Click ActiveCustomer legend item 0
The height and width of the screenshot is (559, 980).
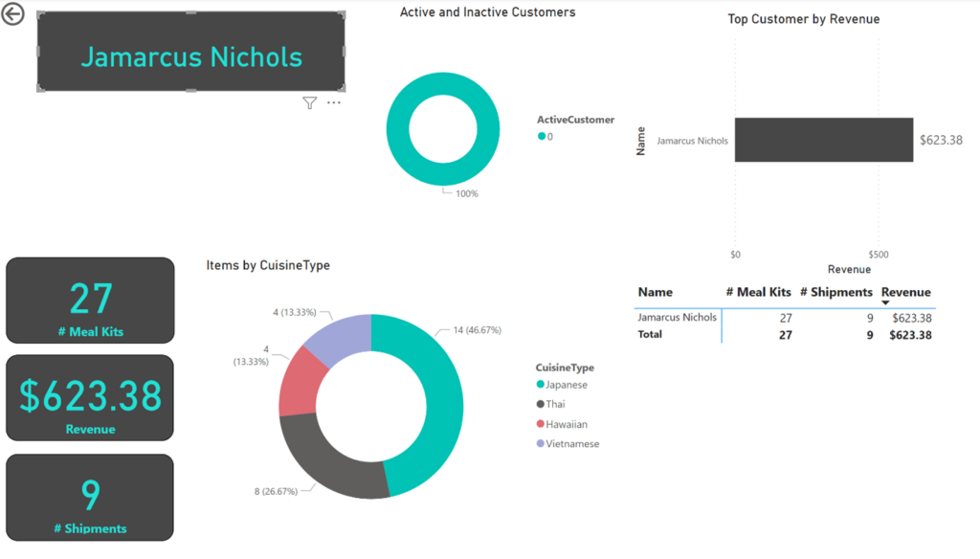pyautogui.click(x=546, y=137)
